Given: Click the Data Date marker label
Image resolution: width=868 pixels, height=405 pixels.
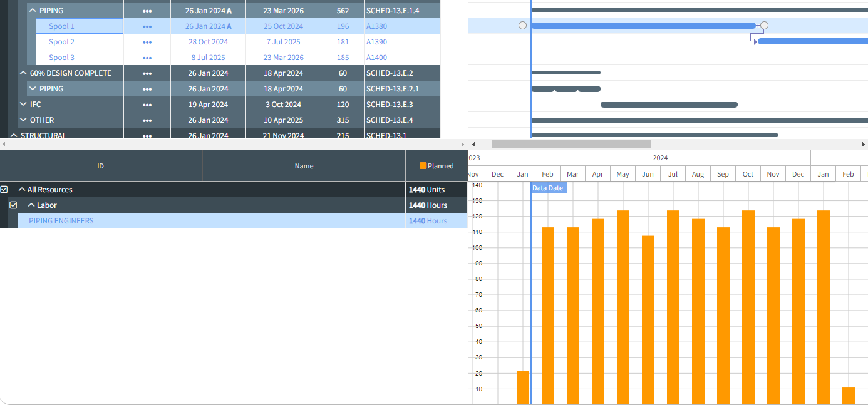Looking at the screenshot, I should pos(548,187).
